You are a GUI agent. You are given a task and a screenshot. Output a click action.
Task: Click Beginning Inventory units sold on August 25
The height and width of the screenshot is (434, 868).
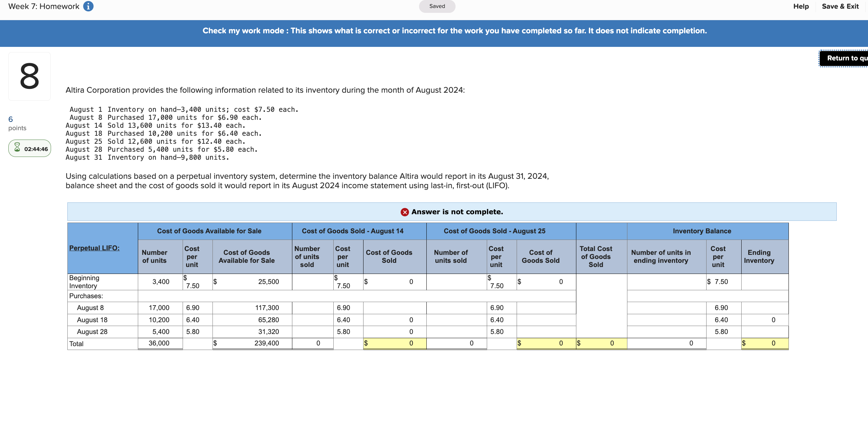pyautogui.click(x=456, y=282)
